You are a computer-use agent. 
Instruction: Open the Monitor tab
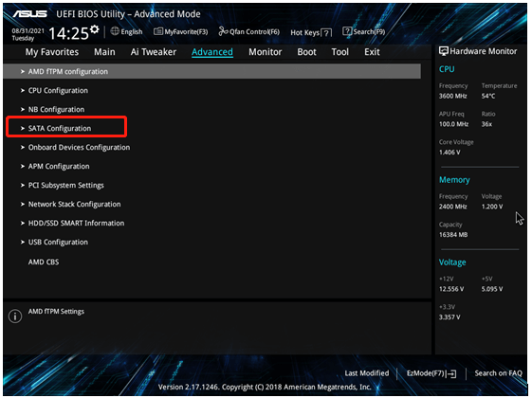click(x=265, y=52)
